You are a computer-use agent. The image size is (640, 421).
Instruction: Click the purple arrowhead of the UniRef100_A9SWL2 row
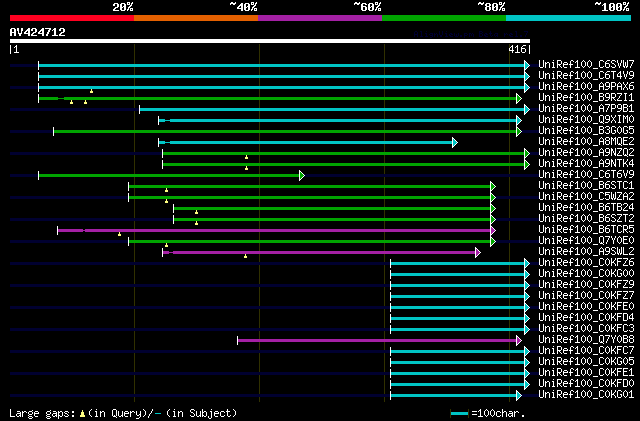[x=478, y=253]
